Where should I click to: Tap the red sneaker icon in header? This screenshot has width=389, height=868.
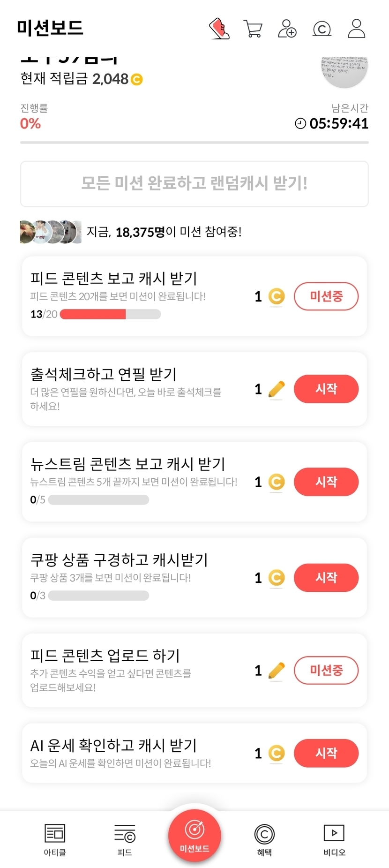coord(219,29)
